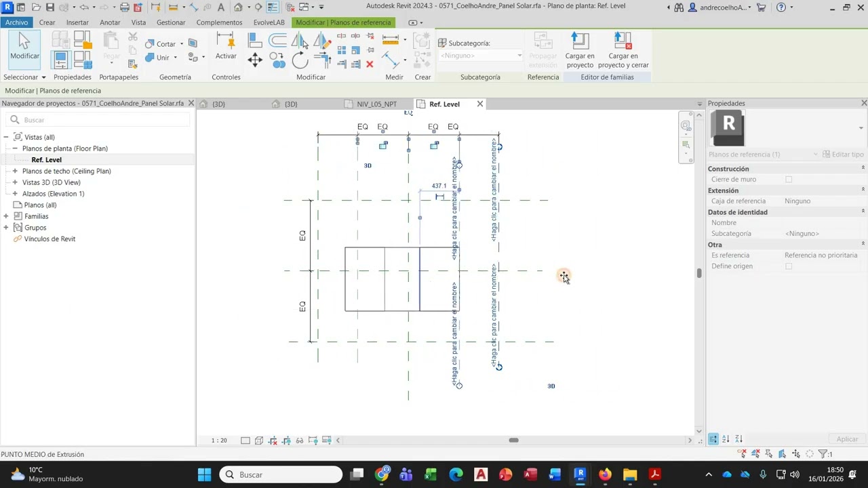Click Cargar en proyecto
The width and height of the screenshot is (868, 488).
click(580, 50)
